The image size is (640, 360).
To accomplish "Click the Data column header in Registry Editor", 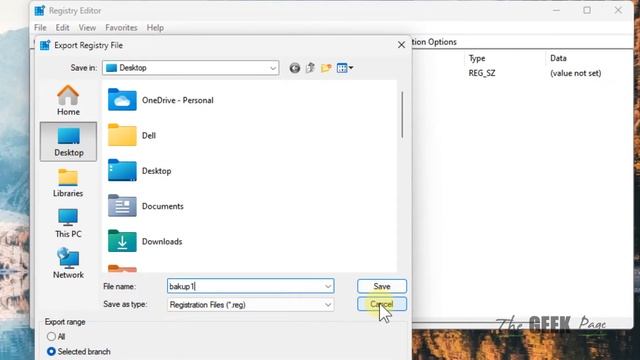I will pyautogui.click(x=558, y=58).
